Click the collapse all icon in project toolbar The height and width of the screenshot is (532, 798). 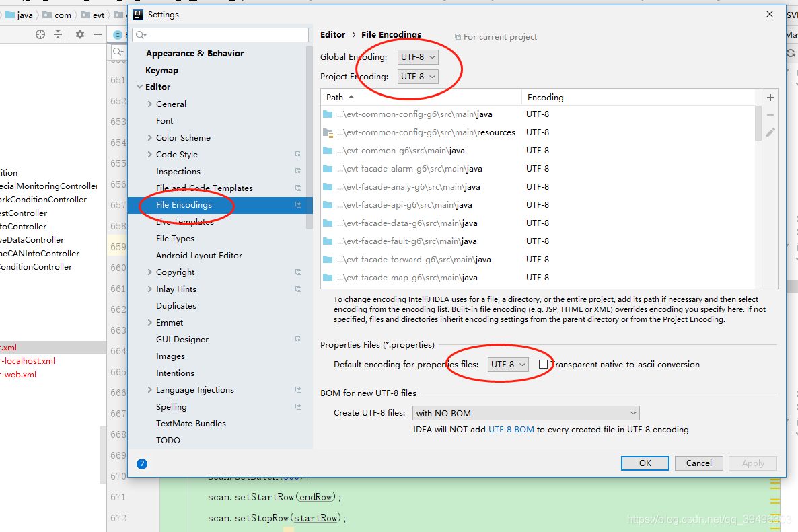[58, 34]
